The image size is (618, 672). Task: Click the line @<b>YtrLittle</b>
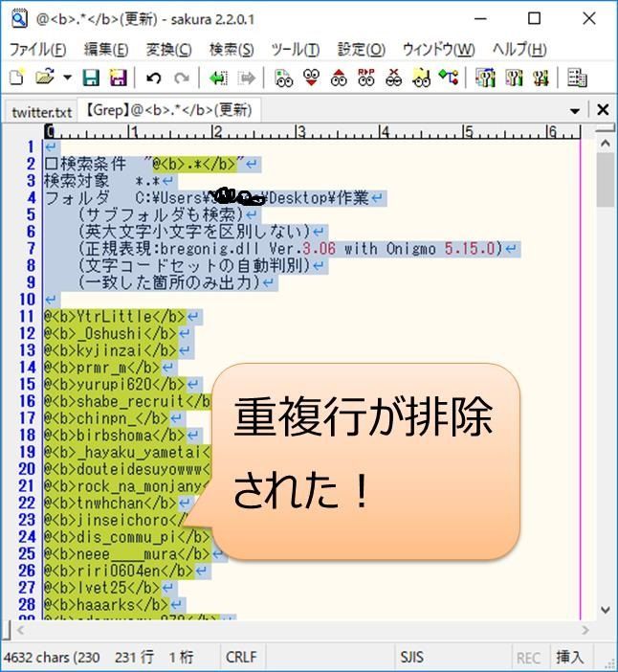[x=115, y=317]
